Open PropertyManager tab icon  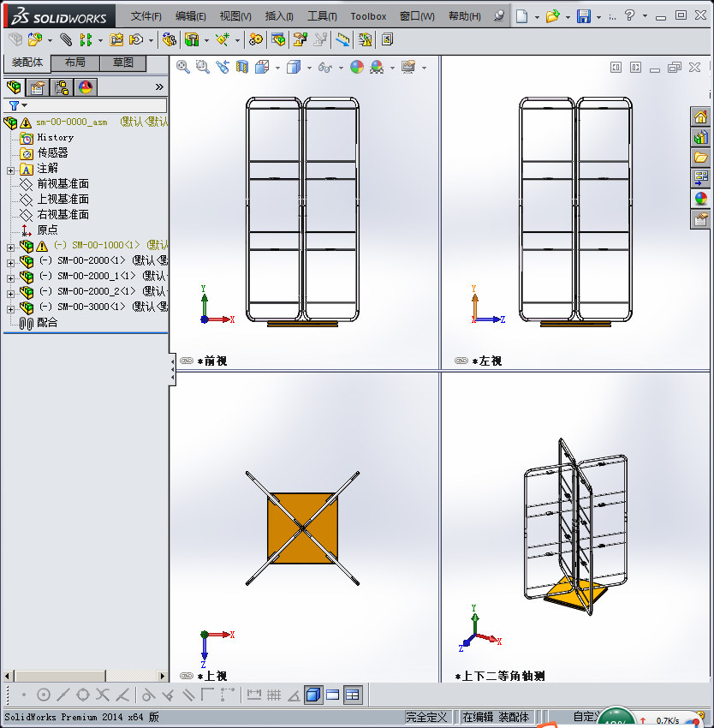coord(38,87)
